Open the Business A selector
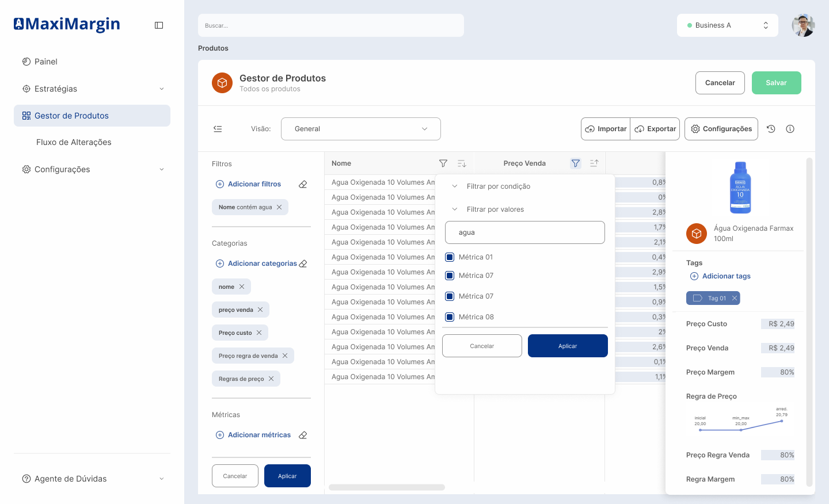829x504 pixels. (x=728, y=25)
